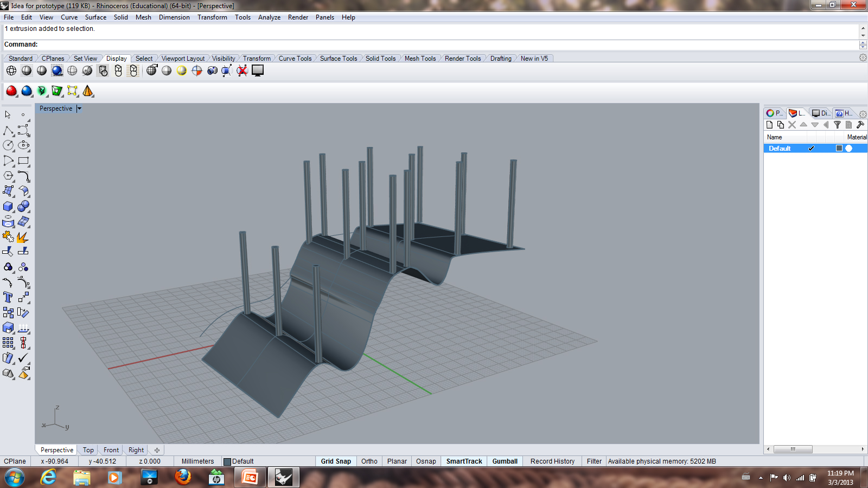The width and height of the screenshot is (868, 488).
Task: Click the Polyline tool icon
Action: pos(8,131)
